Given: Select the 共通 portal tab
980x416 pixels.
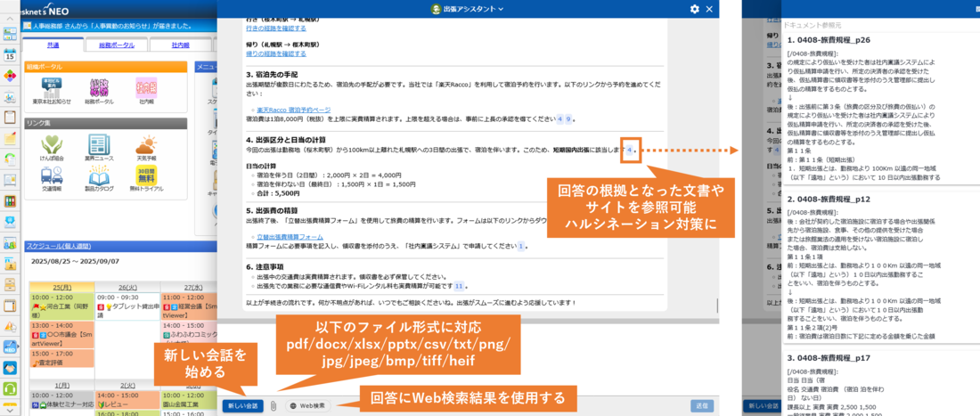Looking at the screenshot, I should pyautogui.click(x=53, y=45).
